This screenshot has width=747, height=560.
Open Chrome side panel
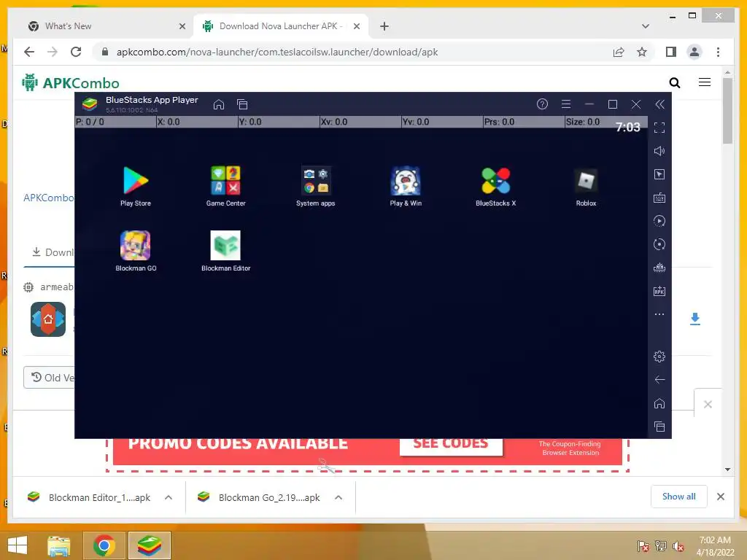point(671,52)
